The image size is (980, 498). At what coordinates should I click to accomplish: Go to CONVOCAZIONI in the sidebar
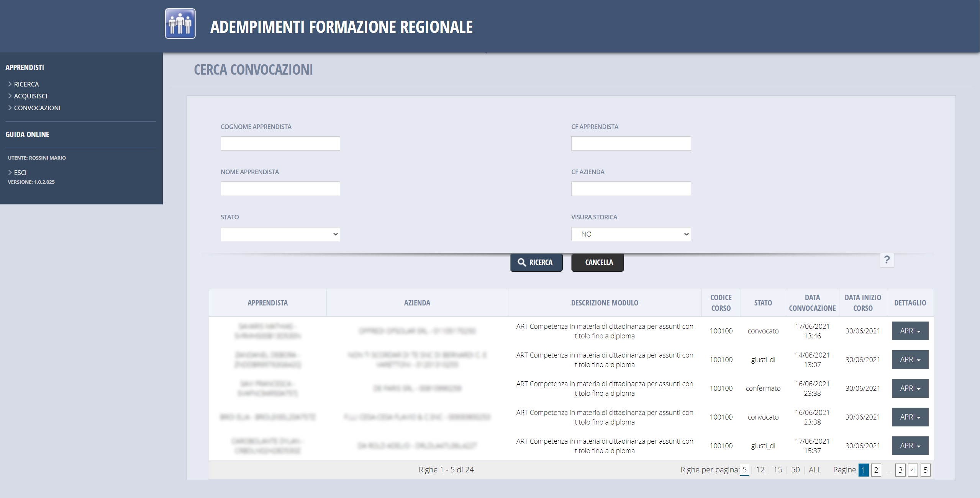tap(37, 108)
